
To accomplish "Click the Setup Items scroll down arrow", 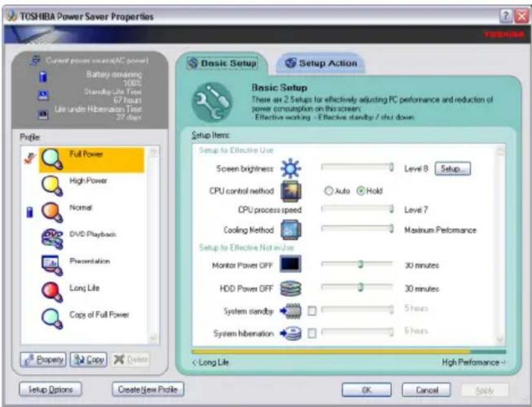I will click(x=500, y=339).
